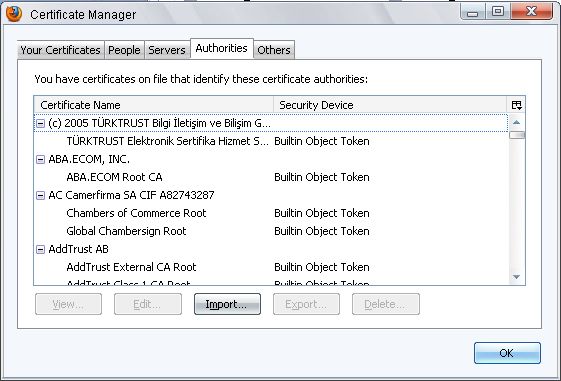561x381 pixels.
Task: Collapse the ABA.ECOM, INC. group
Action: point(40,159)
